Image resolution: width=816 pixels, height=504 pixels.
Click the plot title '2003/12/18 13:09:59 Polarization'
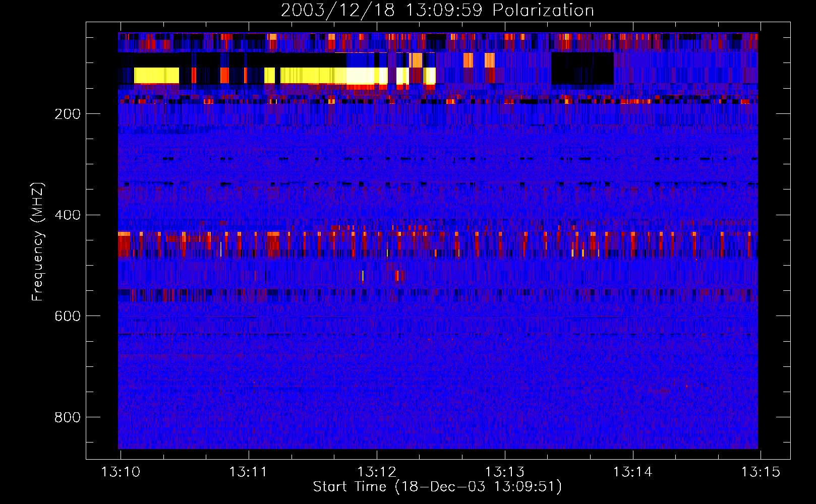(x=437, y=10)
